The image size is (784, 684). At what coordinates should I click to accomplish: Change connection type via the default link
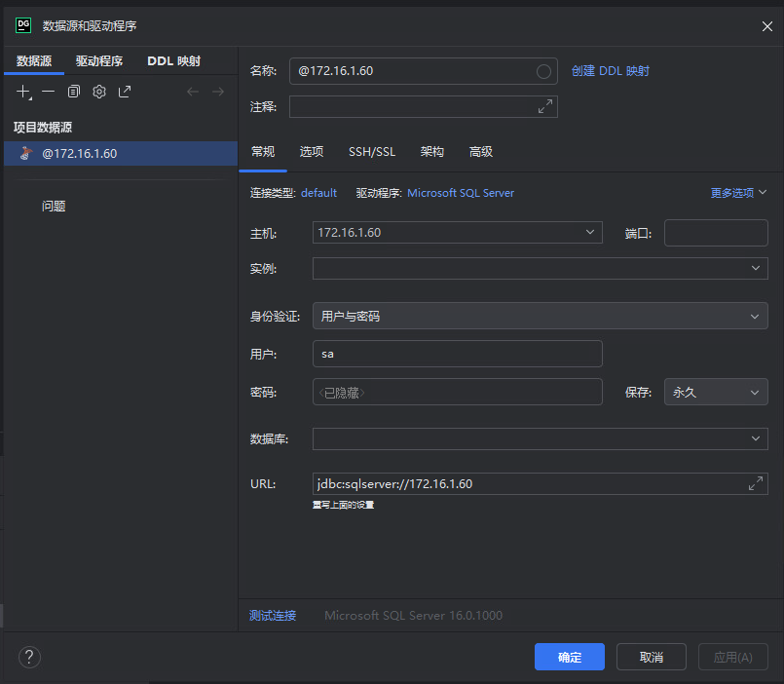(x=318, y=193)
